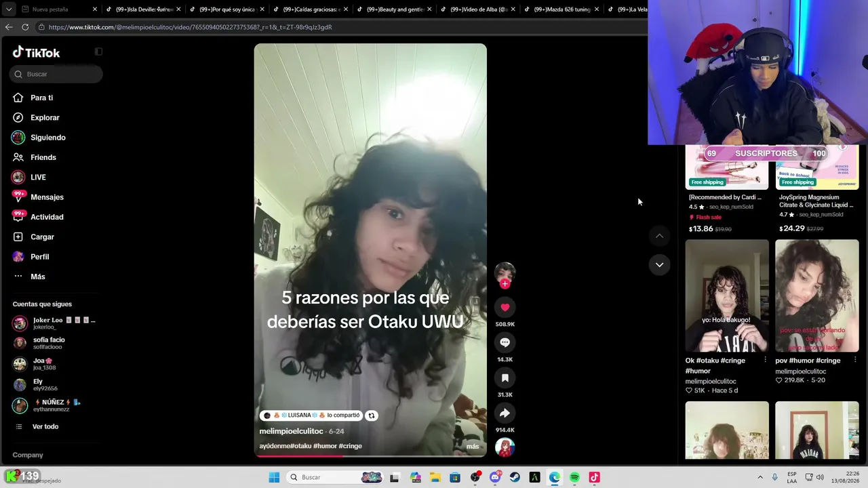Open Joker Loo account
868x488 pixels.
tap(54, 323)
